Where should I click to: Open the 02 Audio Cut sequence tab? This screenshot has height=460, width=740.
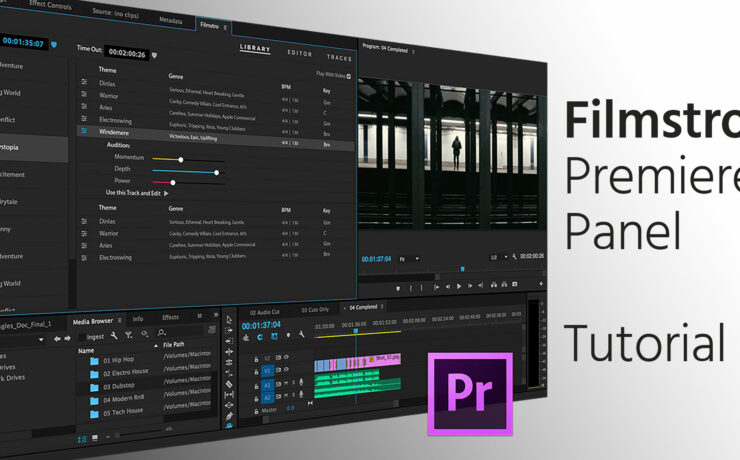[x=264, y=312]
